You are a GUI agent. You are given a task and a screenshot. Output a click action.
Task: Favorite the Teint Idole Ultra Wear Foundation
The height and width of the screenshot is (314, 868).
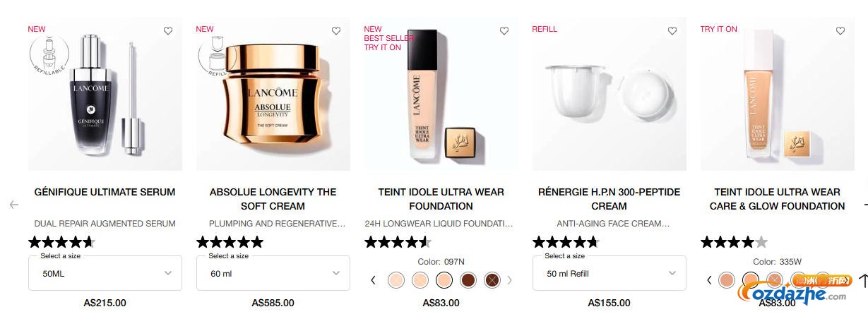504,31
